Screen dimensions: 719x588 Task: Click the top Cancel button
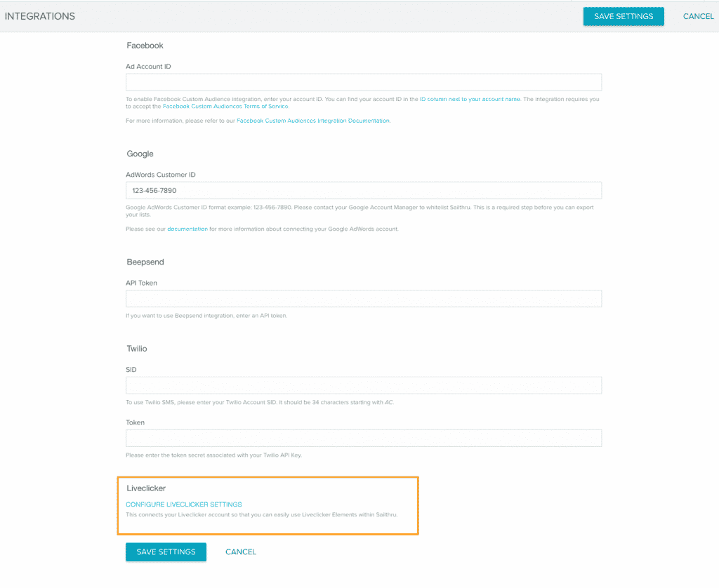pyautogui.click(x=699, y=15)
